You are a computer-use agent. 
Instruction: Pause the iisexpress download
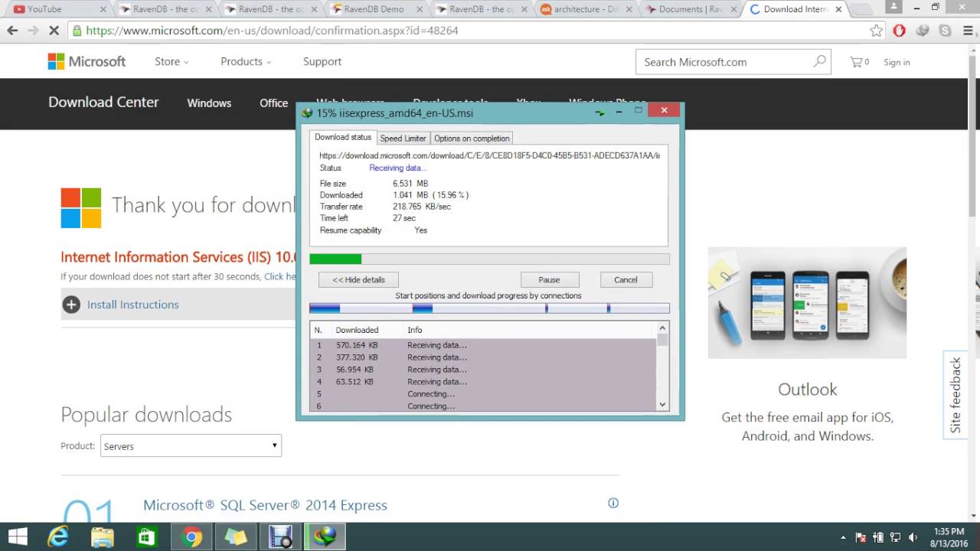pos(549,279)
